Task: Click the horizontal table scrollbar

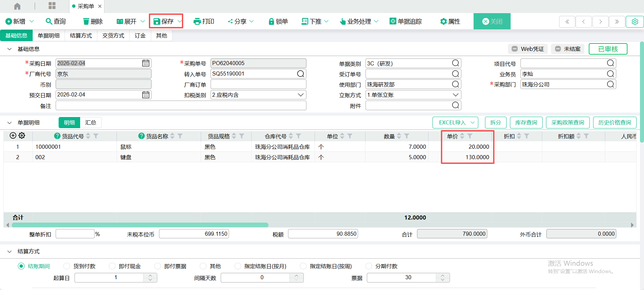Action: [140, 225]
